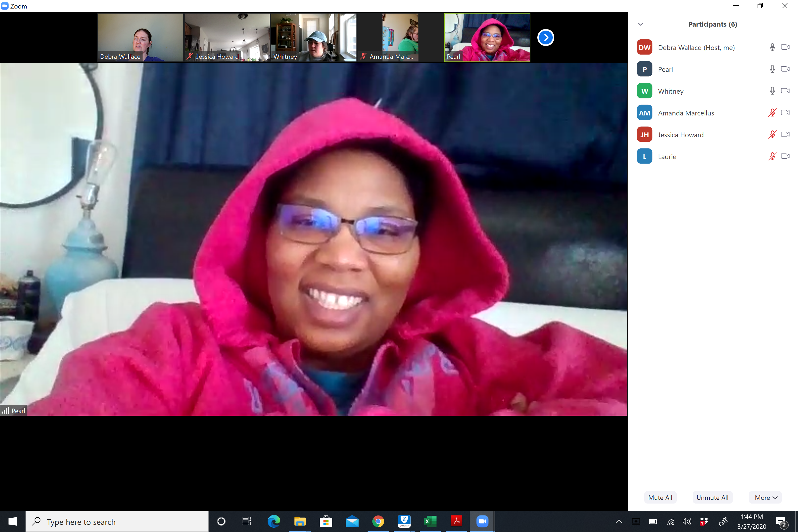
Task: Click the Mute All button
Action: tap(660, 497)
